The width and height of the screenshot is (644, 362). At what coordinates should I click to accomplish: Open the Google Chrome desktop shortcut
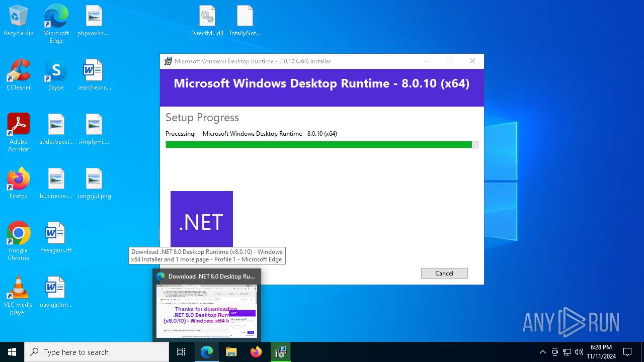click(x=19, y=241)
